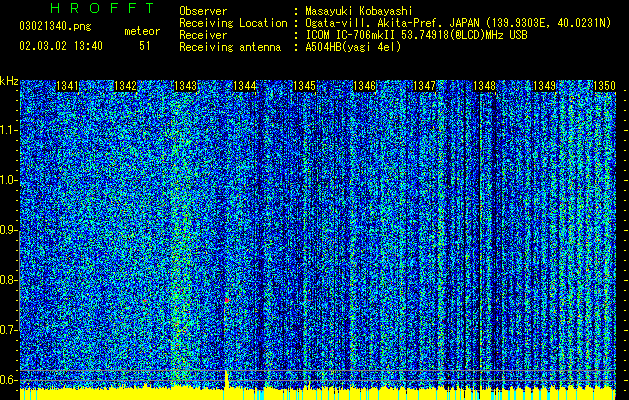Click the 1344 time marker
Image resolution: width=629 pixels, height=400 pixels.
pyautogui.click(x=245, y=86)
